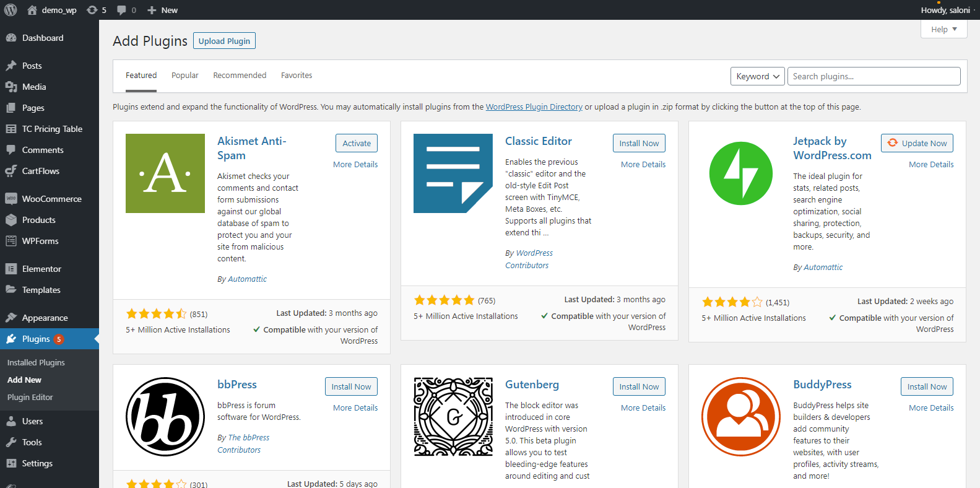
Task: Switch to the Popular tab
Action: [x=185, y=75]
